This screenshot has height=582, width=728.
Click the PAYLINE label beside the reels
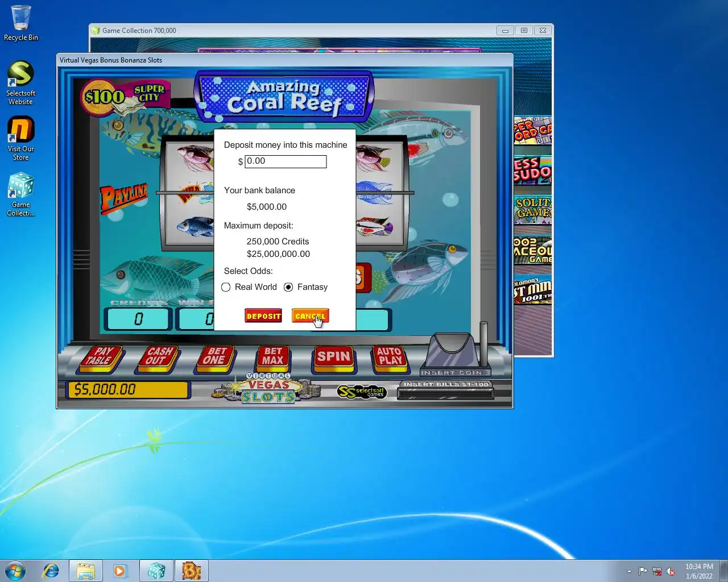[x=123, y=198]
